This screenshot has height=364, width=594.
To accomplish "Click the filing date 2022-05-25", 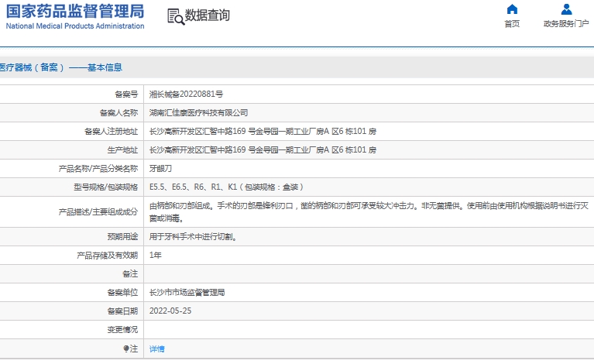I will pyautogui.click(x=170, y=311).
